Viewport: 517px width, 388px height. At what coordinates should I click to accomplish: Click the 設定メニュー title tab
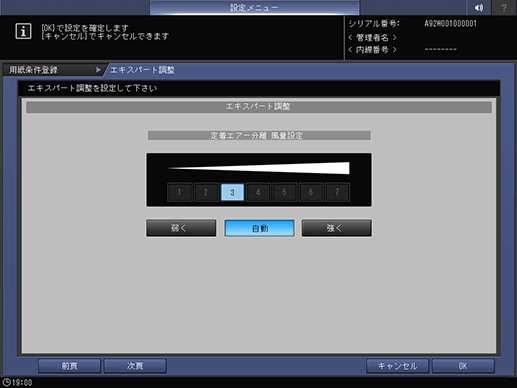[x=254, y=7]
